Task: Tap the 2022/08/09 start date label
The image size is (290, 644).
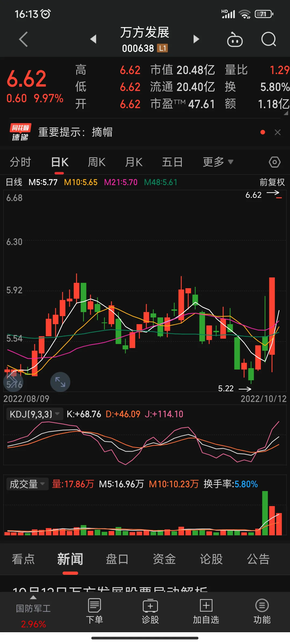Action: [x=26, y=399]
